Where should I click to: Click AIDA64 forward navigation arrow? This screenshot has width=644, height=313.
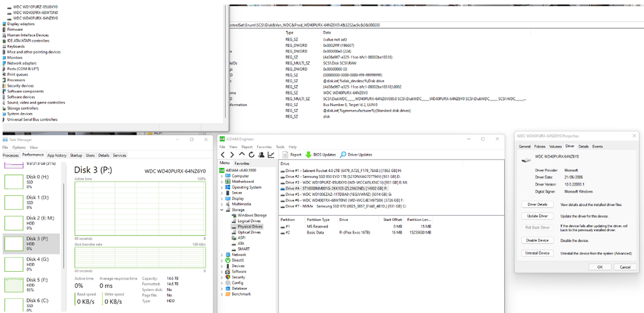(x=232, y=155)
